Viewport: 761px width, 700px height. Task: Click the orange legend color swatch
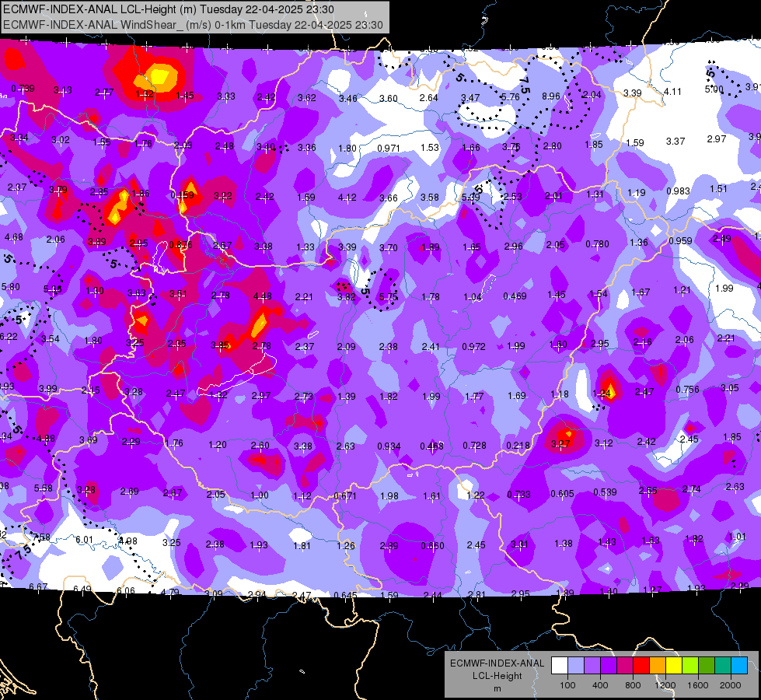pyautogui.click(x=658, y=666)
